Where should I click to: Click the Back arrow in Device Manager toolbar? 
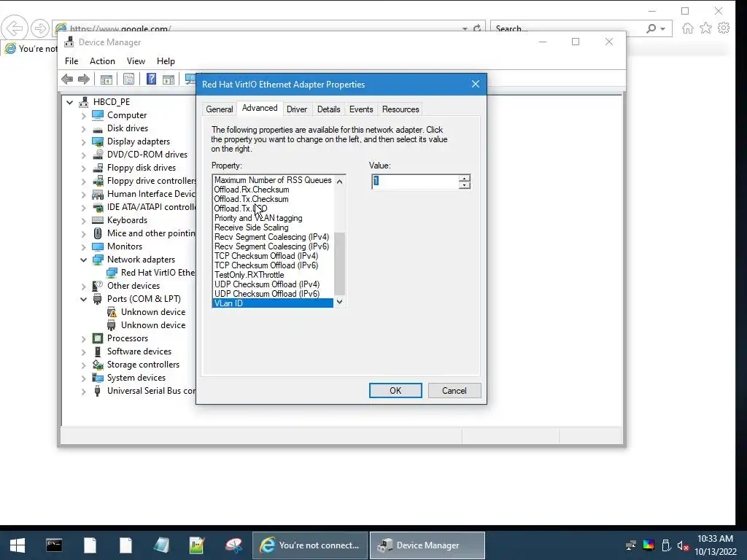(67, 79)
